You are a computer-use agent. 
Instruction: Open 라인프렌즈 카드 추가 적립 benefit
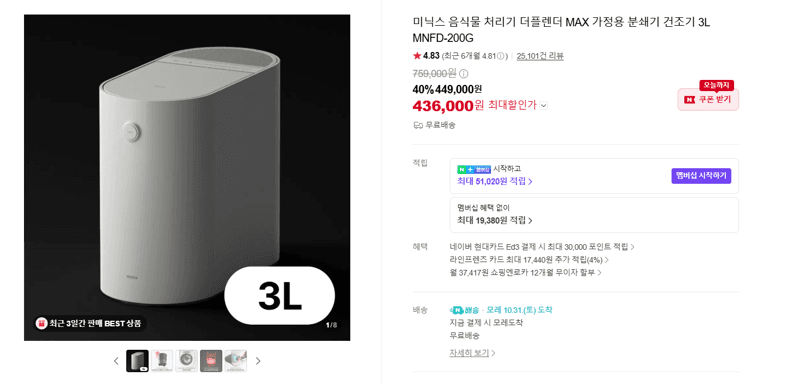tap(529, 260)
